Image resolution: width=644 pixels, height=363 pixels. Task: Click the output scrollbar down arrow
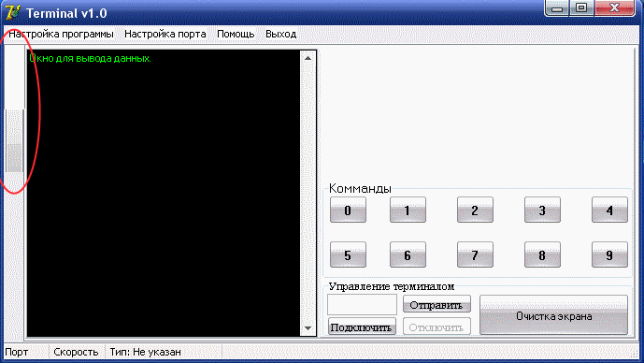308,328
